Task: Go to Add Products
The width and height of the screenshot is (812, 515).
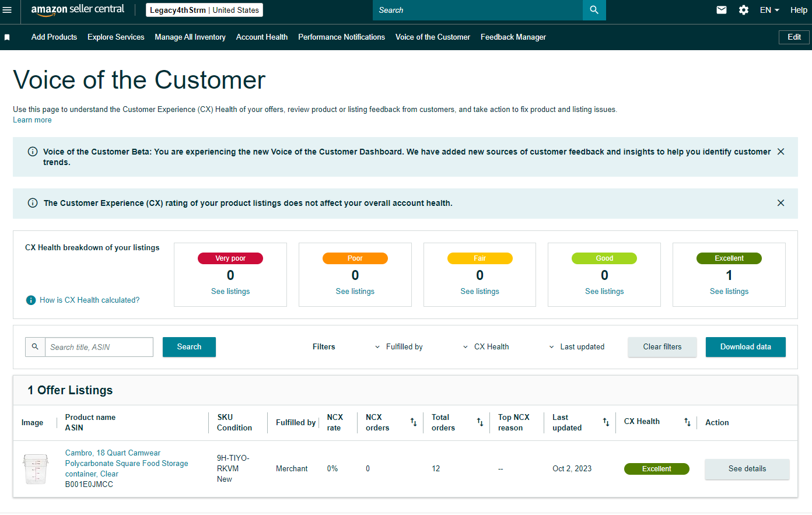Action: 54,37
